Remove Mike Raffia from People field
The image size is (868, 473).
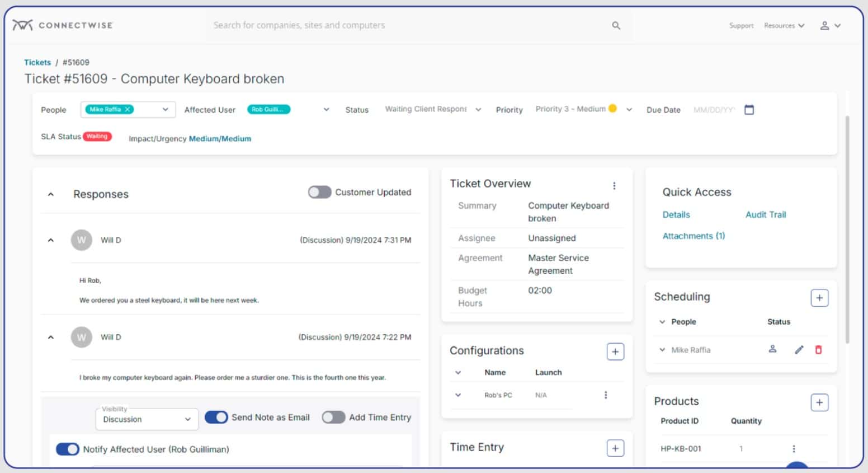click(x=128, y=110)
